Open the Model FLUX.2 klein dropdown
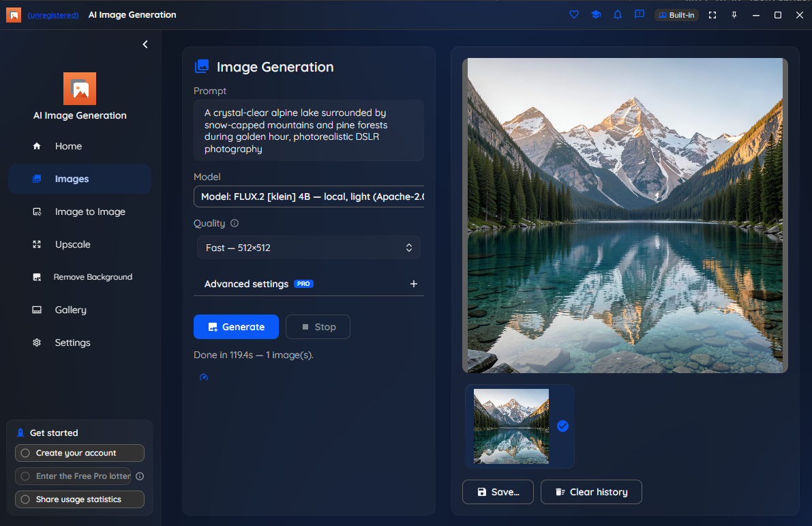 click(x=309, y=196)
